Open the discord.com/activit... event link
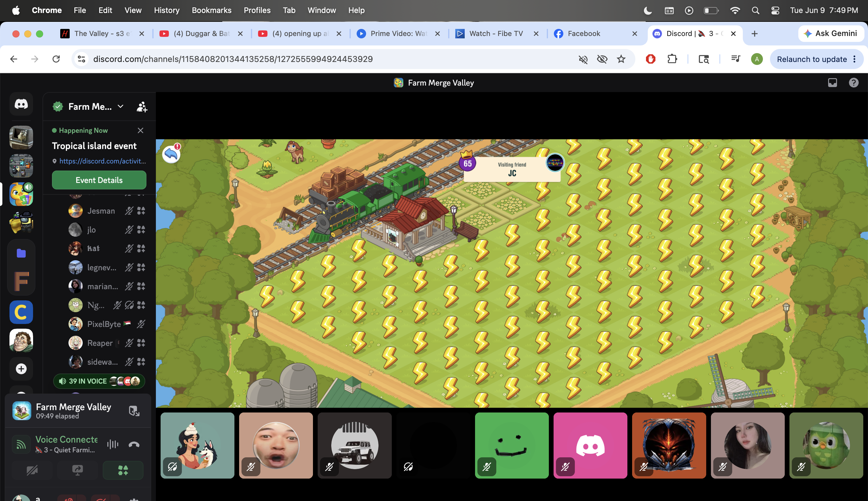 coord(103,161)
